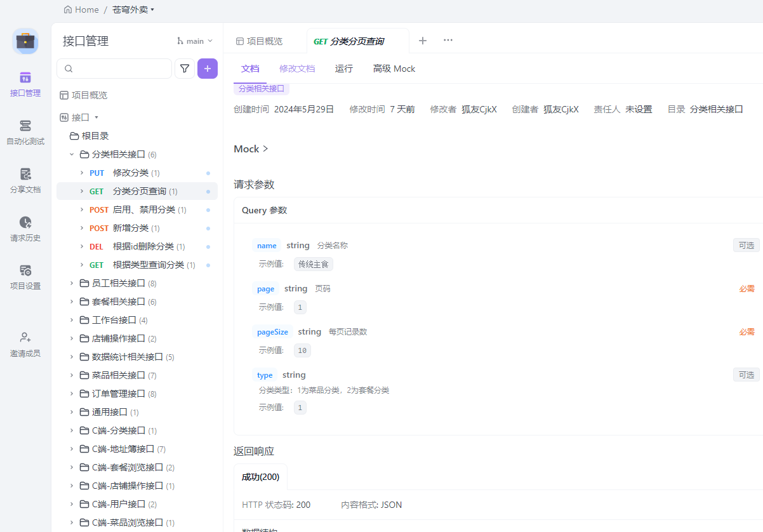Screen dimensions: 763x532
Task: Expand the Mock section in the document
Action: tap(250, 149)
